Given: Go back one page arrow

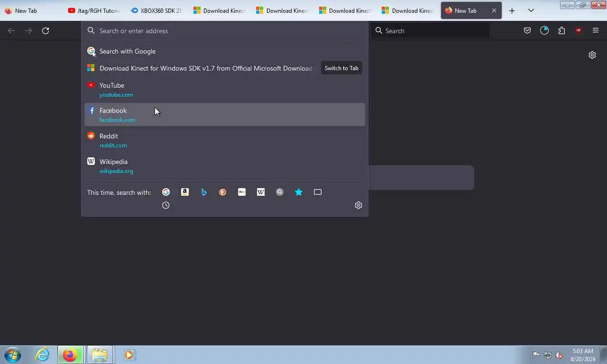Looking at the screenshot, I should coord(11,30).
